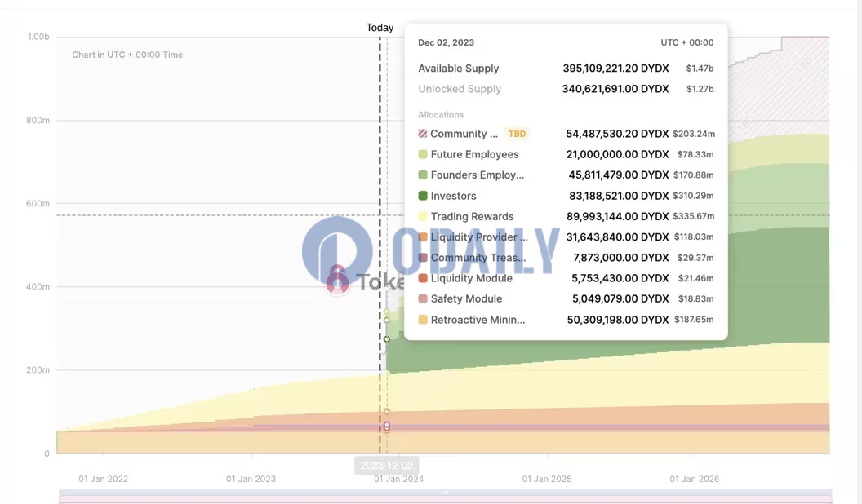Select the Retroactive Minin... swatch

[x=423, y=320]
